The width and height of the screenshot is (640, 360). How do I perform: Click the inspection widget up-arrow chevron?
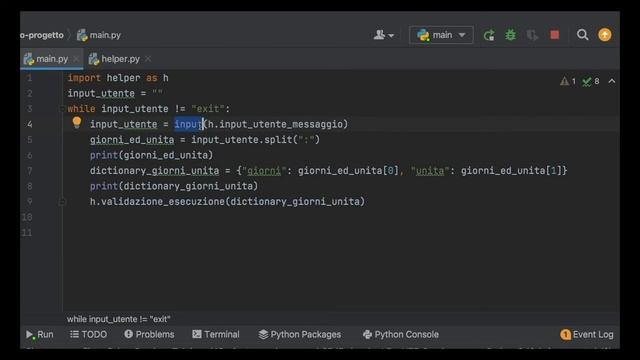(x=611, y=81)
